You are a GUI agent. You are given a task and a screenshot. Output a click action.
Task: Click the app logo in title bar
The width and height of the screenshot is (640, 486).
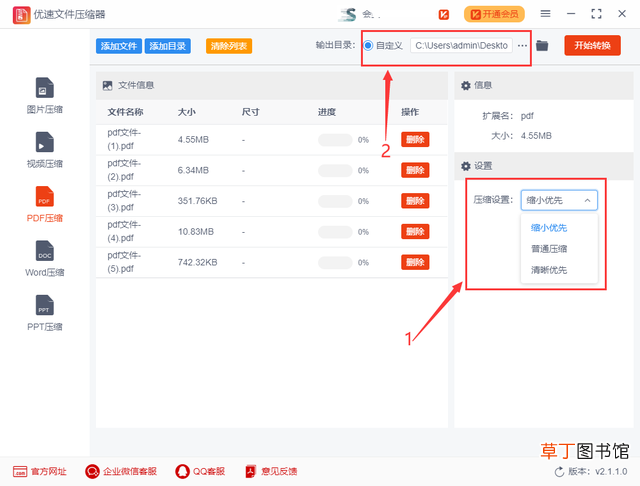pos(21,15)
